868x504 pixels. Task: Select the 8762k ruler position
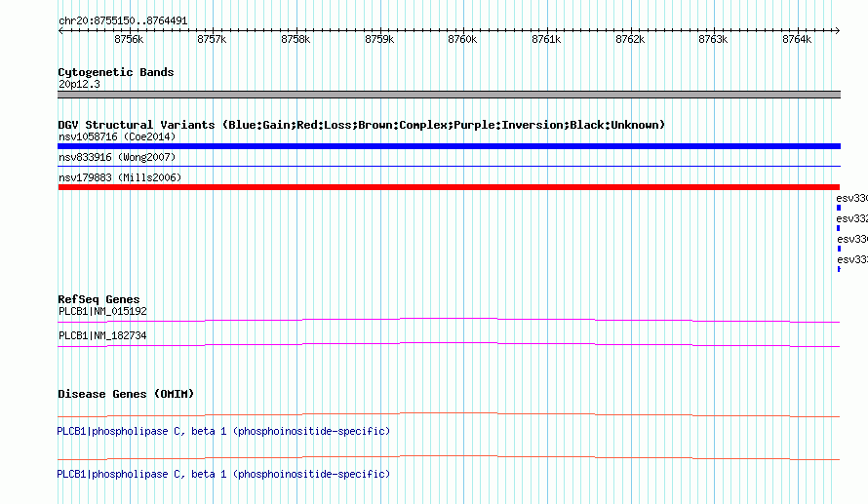630,39
